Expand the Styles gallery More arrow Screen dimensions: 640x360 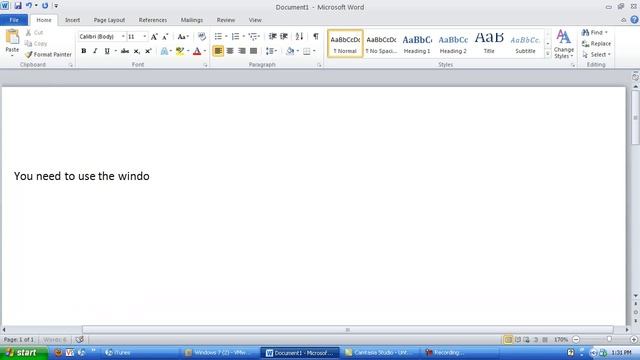[548, 54]
